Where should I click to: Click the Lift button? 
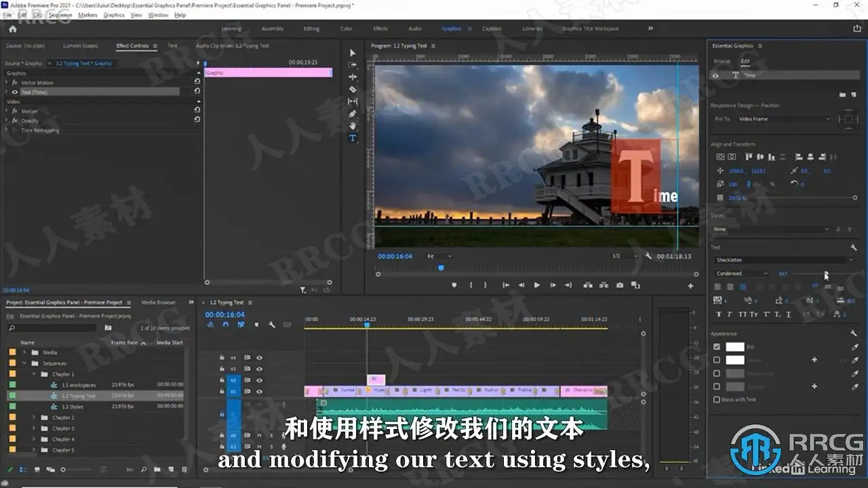point(587,285)
